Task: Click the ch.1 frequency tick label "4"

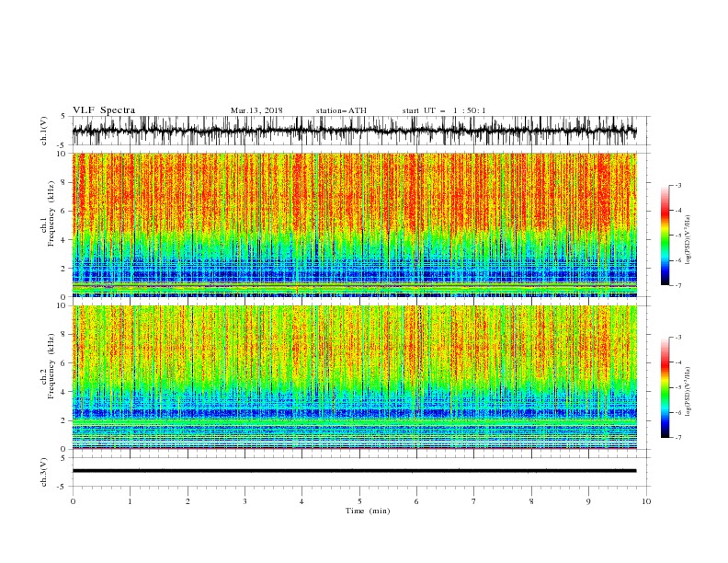Action: click(x=64, y=240)
